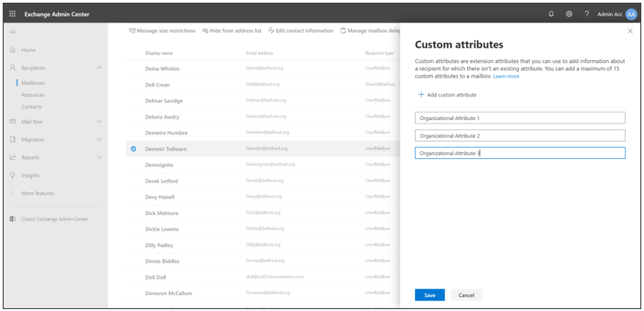Collapse the Recipients section
Viewport: 644px width, 311px height.
(x=99, y=68)
